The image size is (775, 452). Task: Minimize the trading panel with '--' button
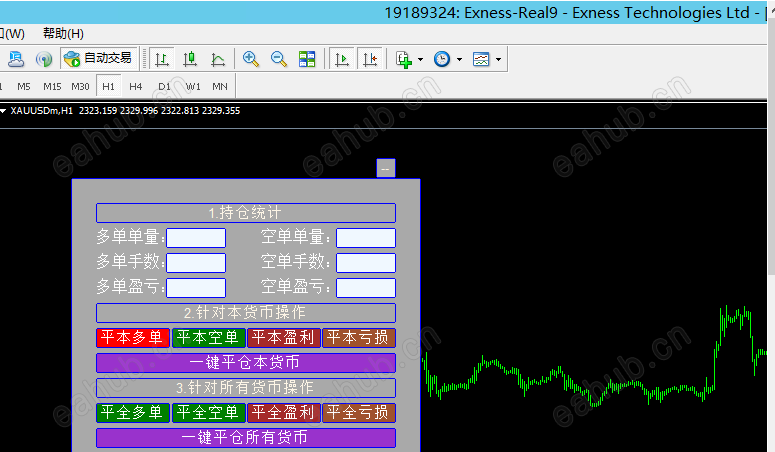386,169
